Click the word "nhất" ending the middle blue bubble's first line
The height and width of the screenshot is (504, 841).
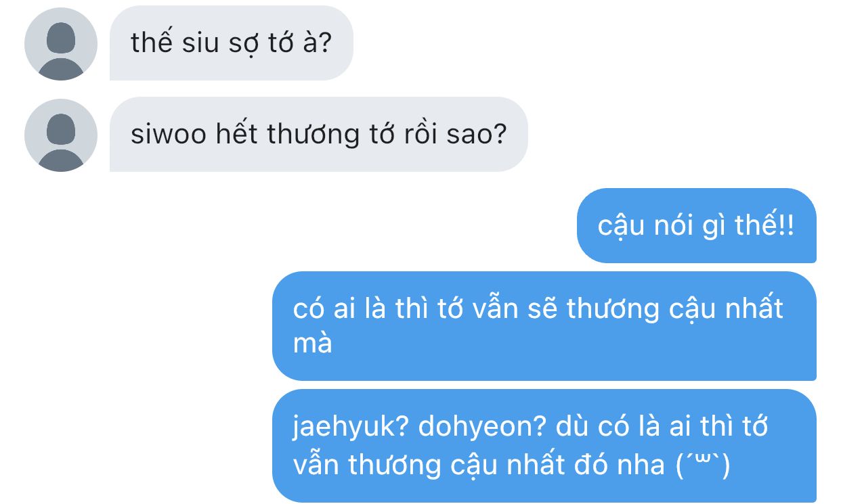(754, 308)
